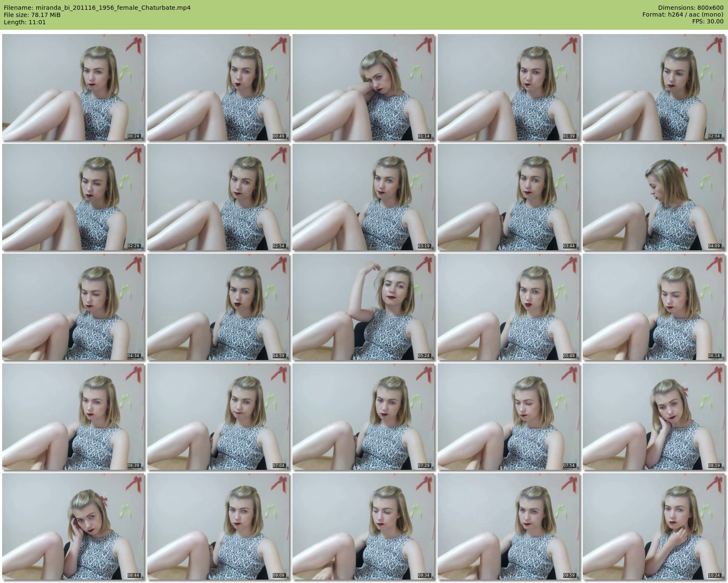Click the frame labeled 02:04
Viewport: 728px width, 583px height.
[x=654, y=87]
